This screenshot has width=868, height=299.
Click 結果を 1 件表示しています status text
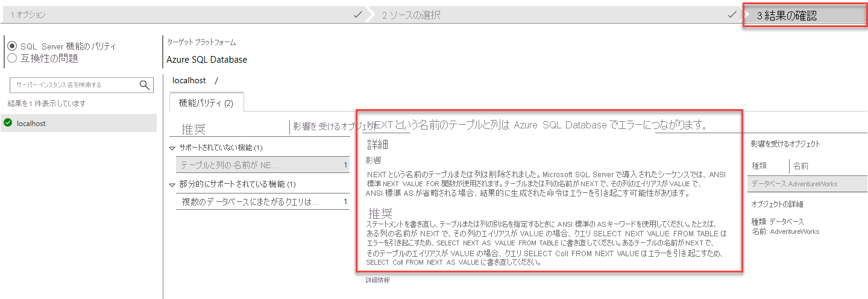46,104
